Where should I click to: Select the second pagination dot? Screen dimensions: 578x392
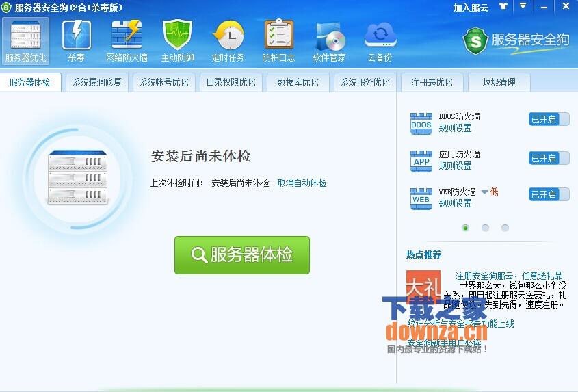tap(485, 228)
